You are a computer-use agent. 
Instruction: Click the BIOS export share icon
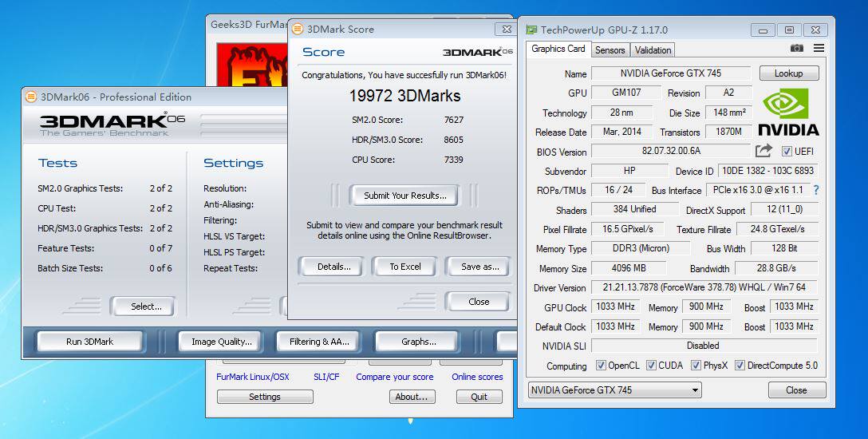tap(763, 150)
